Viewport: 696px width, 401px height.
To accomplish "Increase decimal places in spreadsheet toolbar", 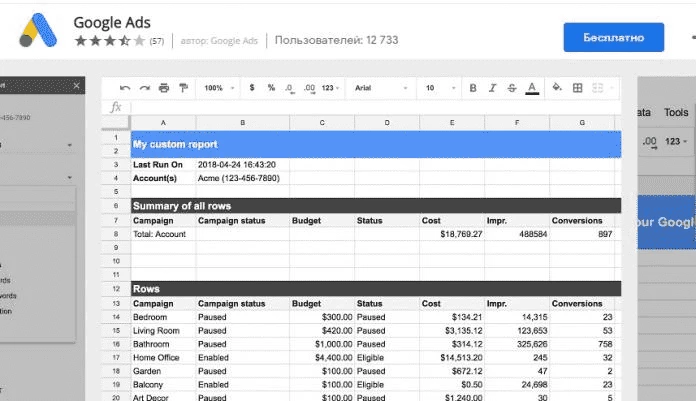I will click(309, 88).
